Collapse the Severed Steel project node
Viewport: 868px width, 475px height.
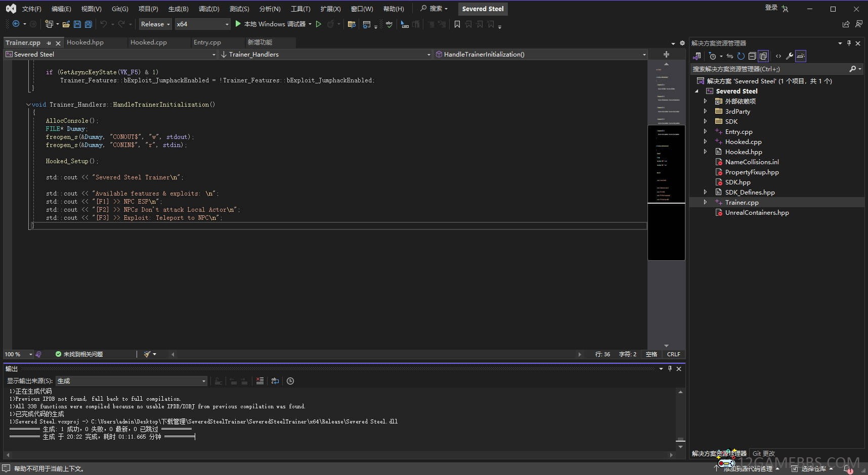pos(697,91)
